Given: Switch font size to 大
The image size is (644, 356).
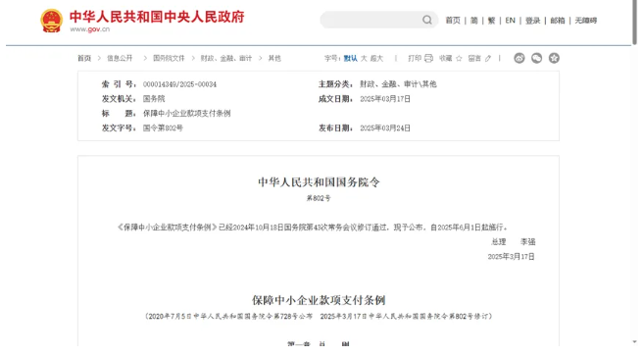Looking at the screenshot, I should click(364, 59).
